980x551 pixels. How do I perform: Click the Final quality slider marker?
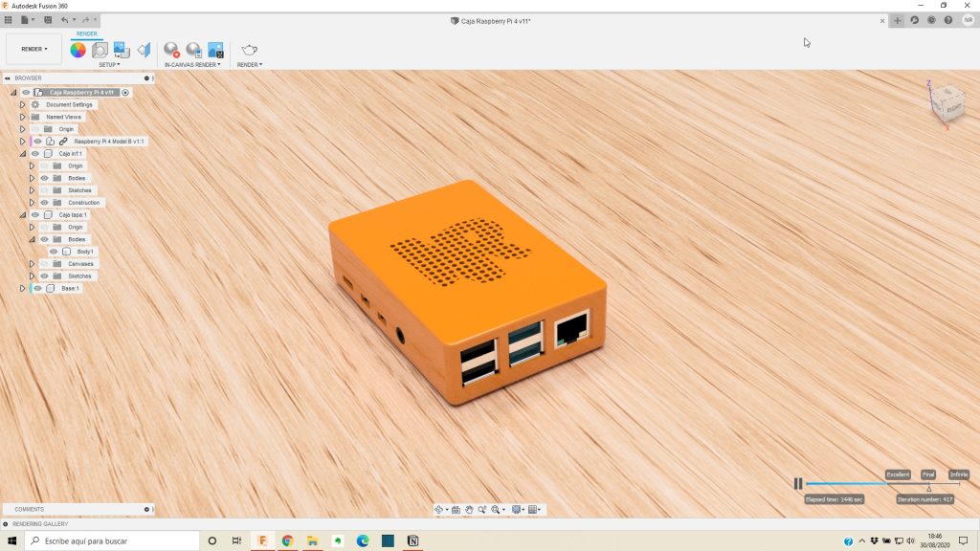[x=928, y=488]
